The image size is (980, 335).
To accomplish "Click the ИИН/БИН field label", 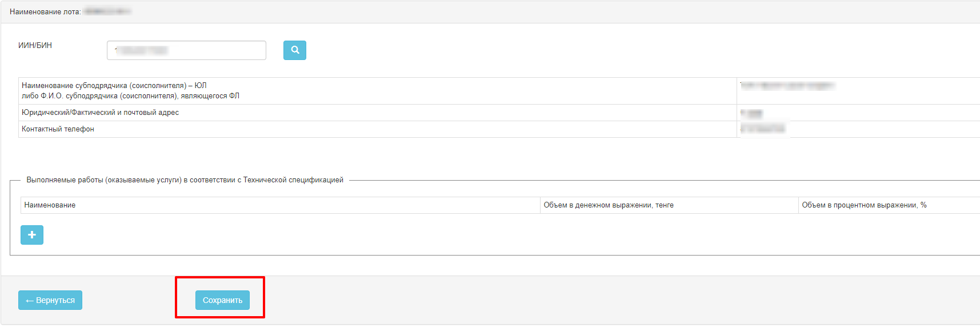I will click(x=35, y=46).
